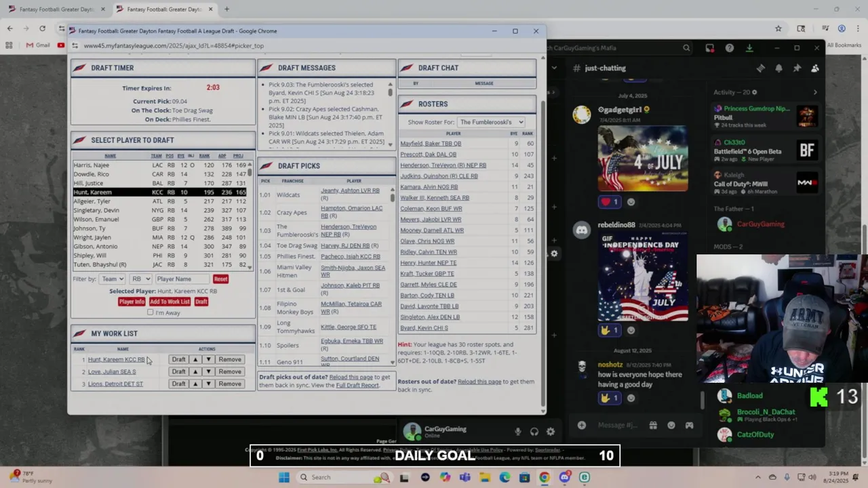The image size is (868, 488).
Task: Switch to first Fantasy Football Chrome tab
Action: 56,9
